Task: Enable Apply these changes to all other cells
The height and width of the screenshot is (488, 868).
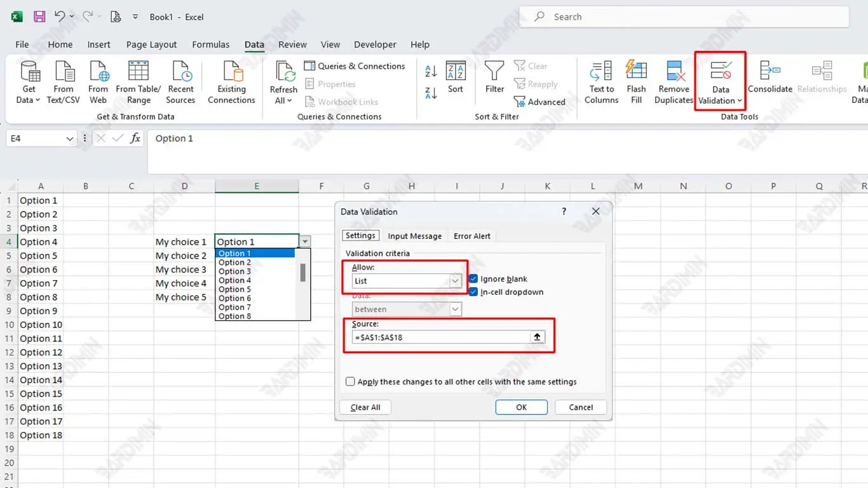Action: [350, 382]
